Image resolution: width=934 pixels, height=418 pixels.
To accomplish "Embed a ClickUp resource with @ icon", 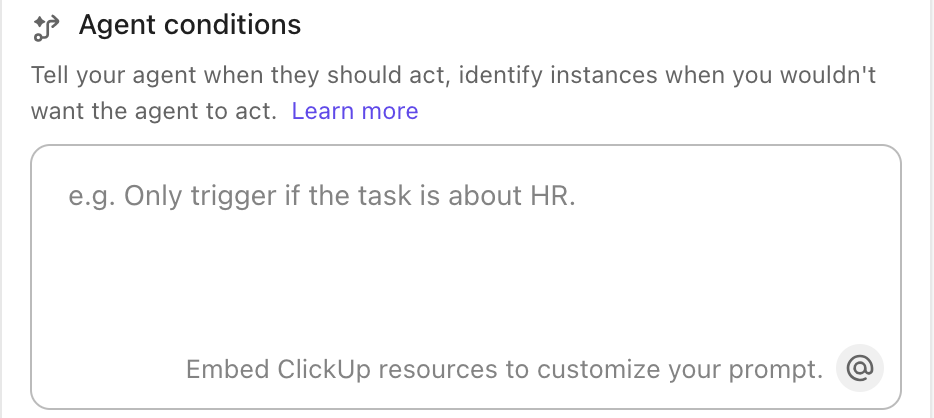I will point(860,369).
